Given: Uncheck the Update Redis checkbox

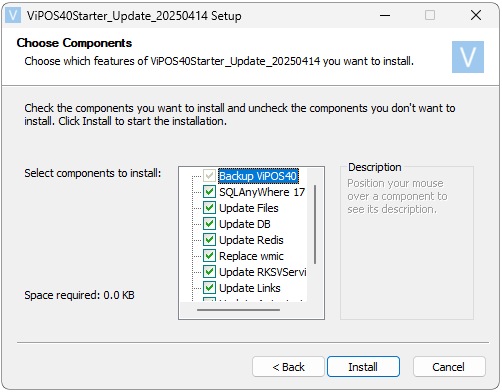Looking at the screenshot, I should 209,240.
